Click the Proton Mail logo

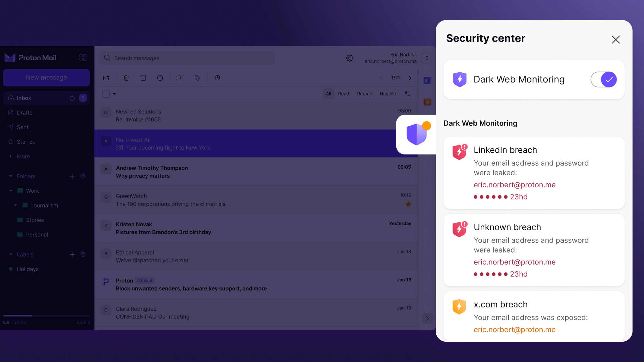click(30, 58)
